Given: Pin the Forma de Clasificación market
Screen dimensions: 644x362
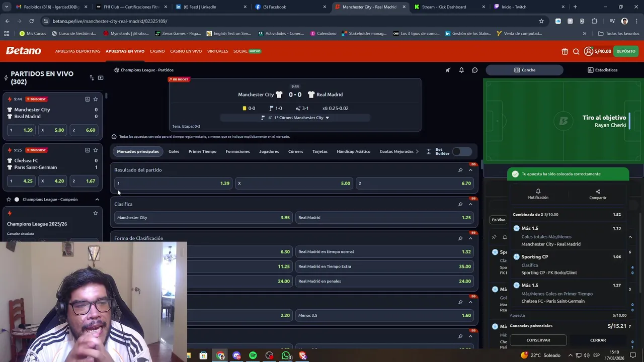Looking at the screenshot, I should (x=460, y=238).
